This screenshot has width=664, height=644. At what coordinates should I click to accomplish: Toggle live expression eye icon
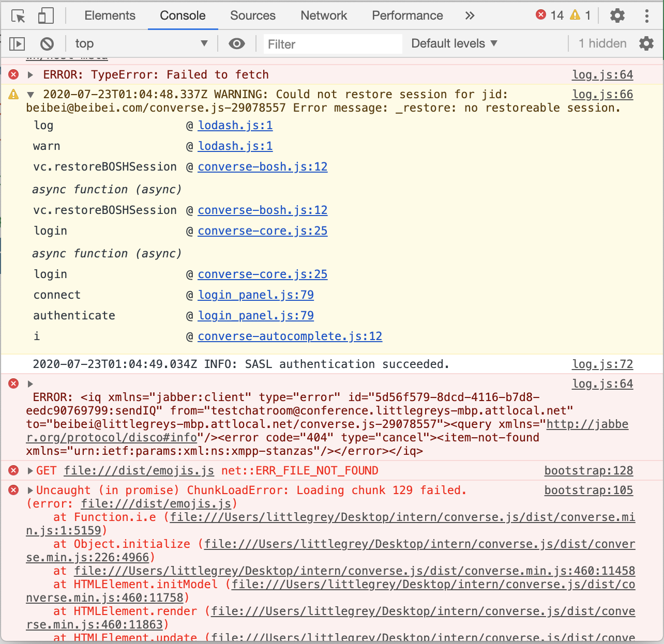[x=237, y=44]
